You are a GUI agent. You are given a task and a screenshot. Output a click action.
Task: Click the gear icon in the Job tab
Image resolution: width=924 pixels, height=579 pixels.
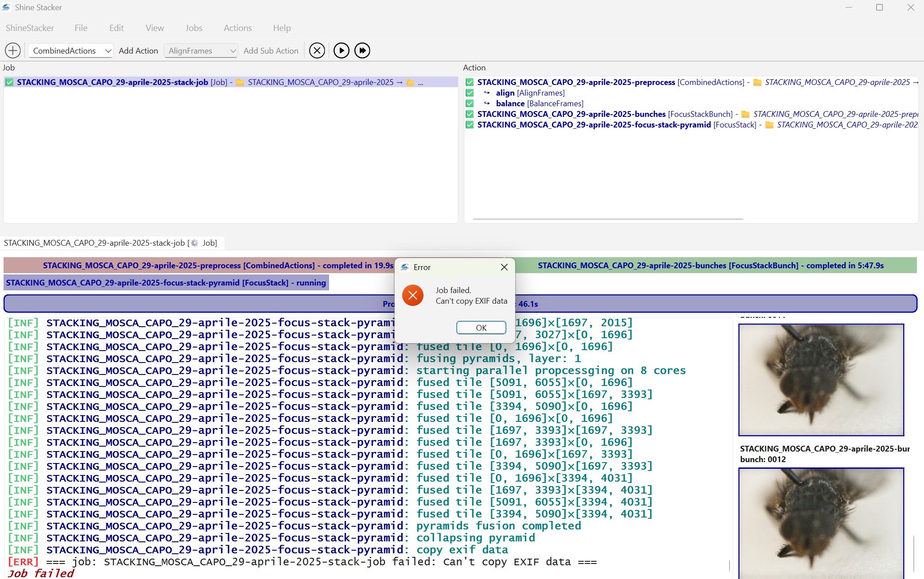pyautogui.click(x=194, y=243)
